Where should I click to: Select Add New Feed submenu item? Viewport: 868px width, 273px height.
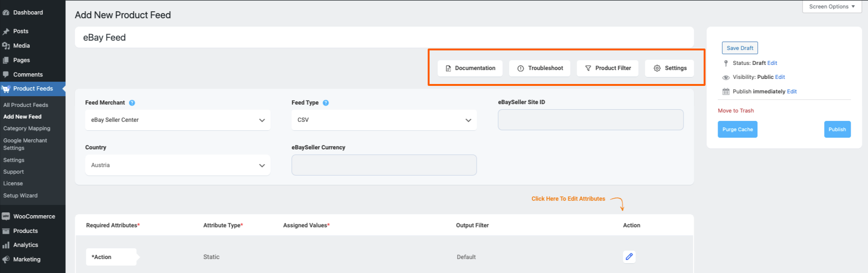pos(22,117)
